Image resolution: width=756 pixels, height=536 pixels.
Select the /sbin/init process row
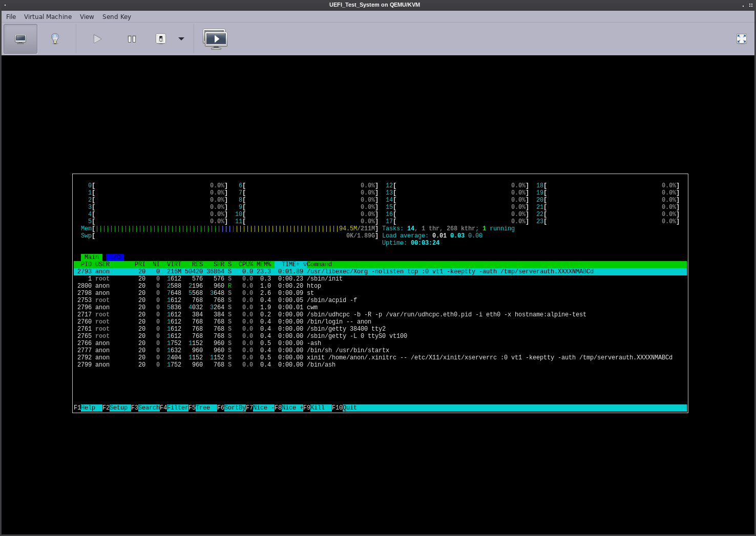[x=380, y=279]
